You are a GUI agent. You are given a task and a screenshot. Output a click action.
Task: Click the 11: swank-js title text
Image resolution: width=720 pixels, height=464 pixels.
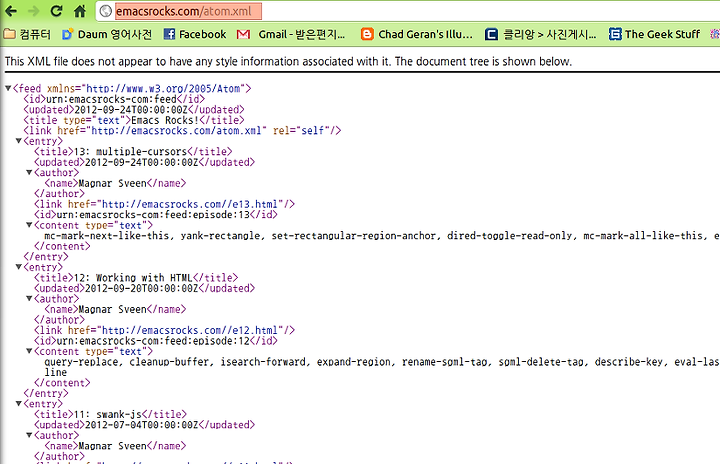click(107, 414)
